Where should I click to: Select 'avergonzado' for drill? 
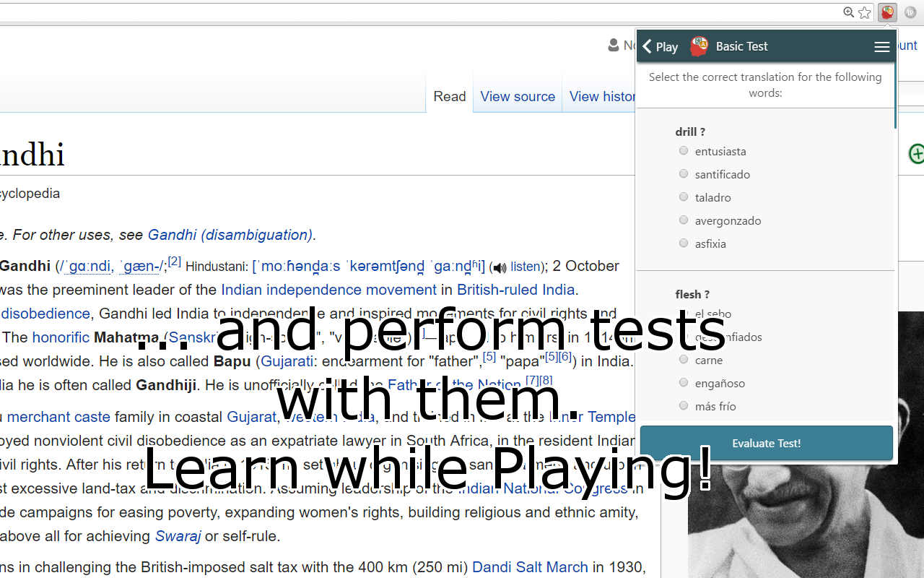(x=684, y=220)
